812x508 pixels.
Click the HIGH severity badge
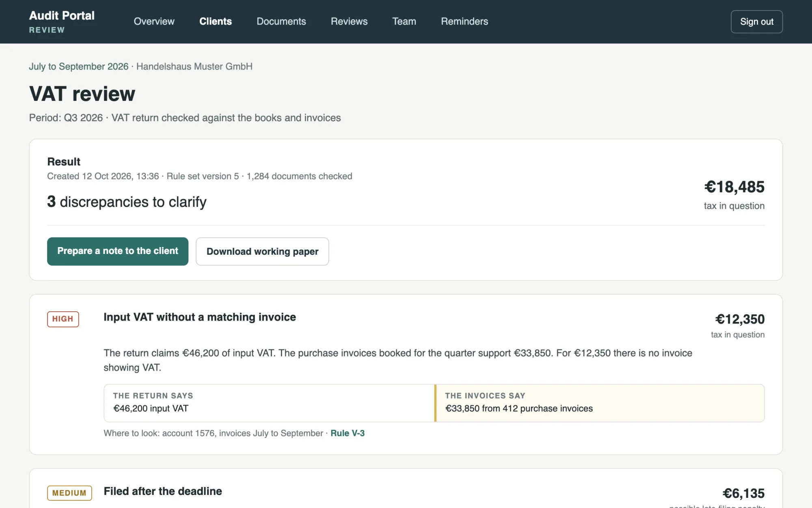(x=63, y=319)
